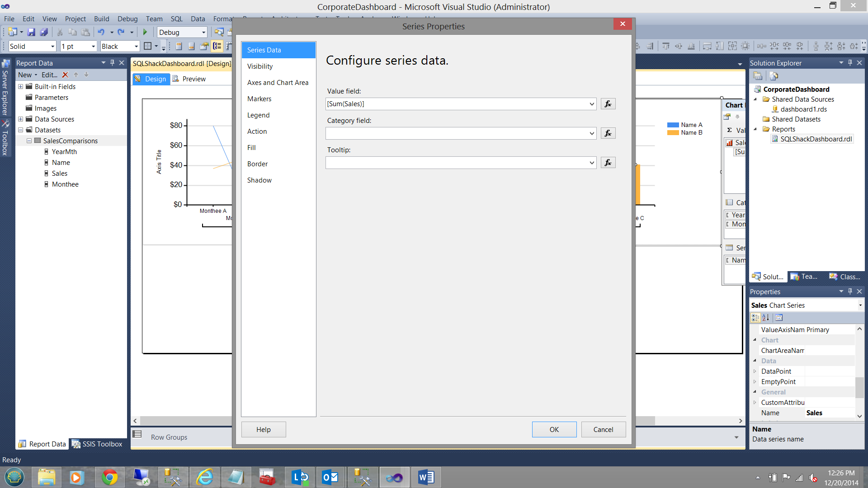Open the Category field dropdown
This screenshot has height=488, width=868.
point(591,133)
